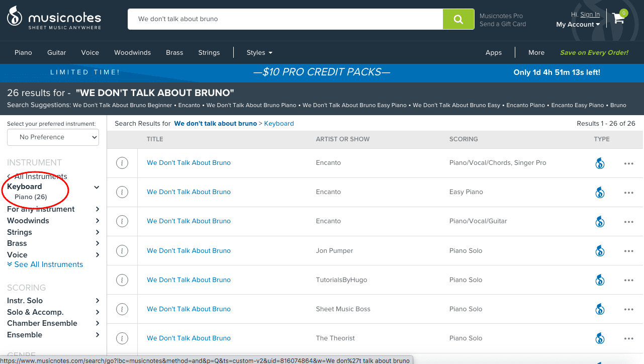This screenshot has height=364, width=644.
Task: Click Save on Every Order! link
Action: pyautogui.click(x=594, y=53)
